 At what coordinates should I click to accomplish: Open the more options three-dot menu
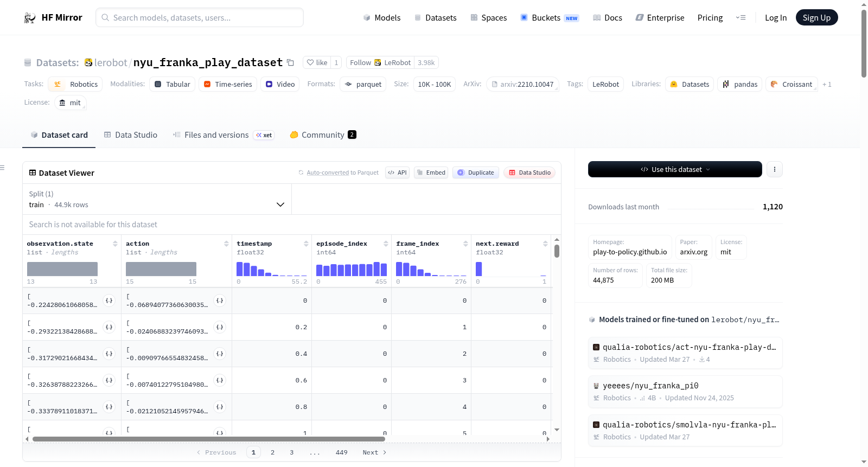pos(775,169)
